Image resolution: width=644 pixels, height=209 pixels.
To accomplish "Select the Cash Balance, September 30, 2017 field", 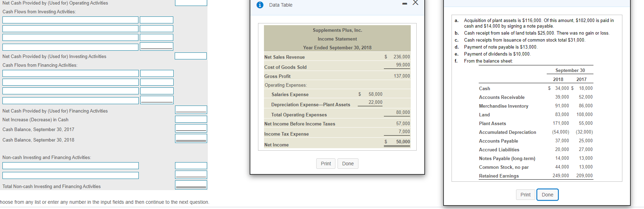I will [x=191, y=128].
